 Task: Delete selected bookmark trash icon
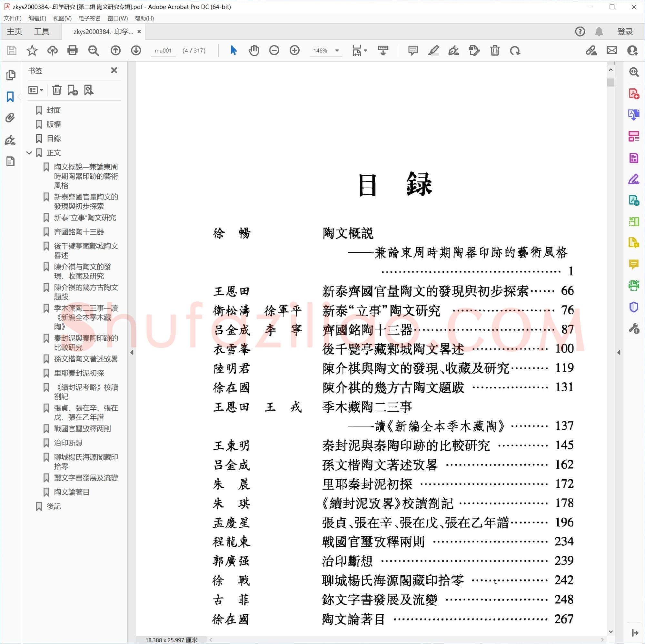tap(57, 90)
